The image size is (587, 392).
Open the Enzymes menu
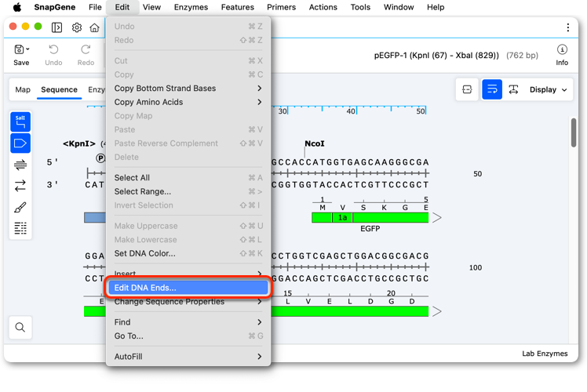point(191,7)
